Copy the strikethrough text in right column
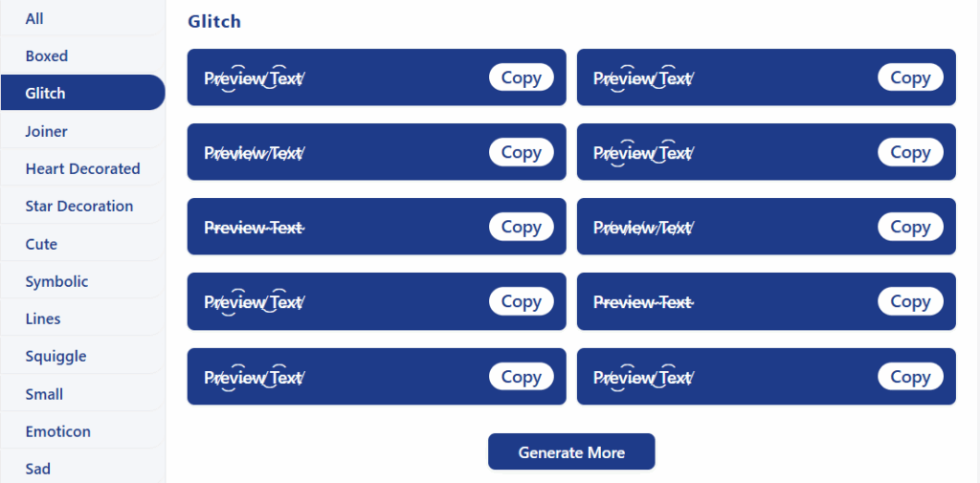This screenshot has height=483, width=980. (910, 302)
